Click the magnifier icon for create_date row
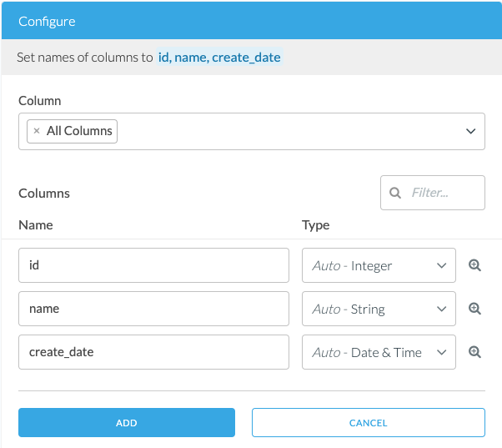Image resolution: width=502 pixels, height=448 pixels. tap(474, 352)
